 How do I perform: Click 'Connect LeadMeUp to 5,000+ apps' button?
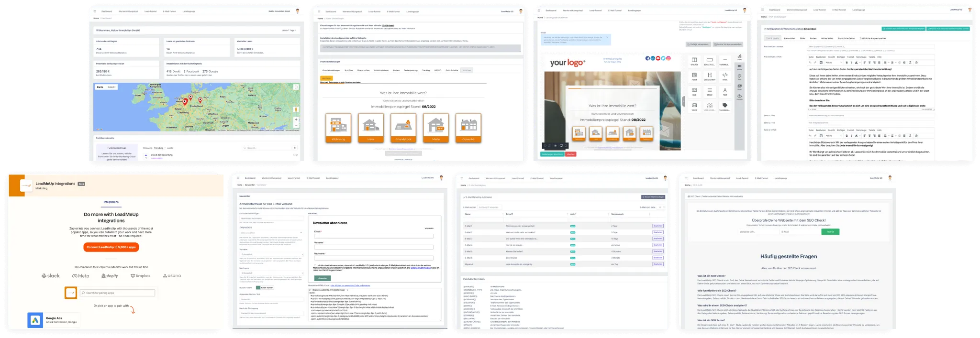(x=111, y=247)
